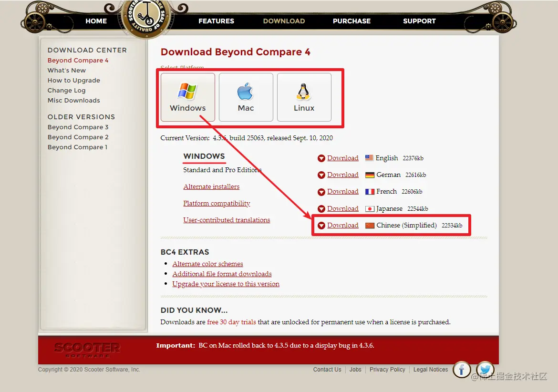Click free 30 day trials text
The height and width of the screenshot is (392, 558).
231,322
